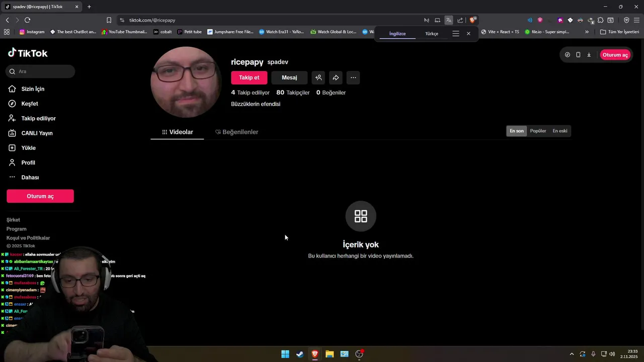Click the sidebar Oturum aç button
The width and height of the screenshot is (644, 362).
(x=40, y=196)
